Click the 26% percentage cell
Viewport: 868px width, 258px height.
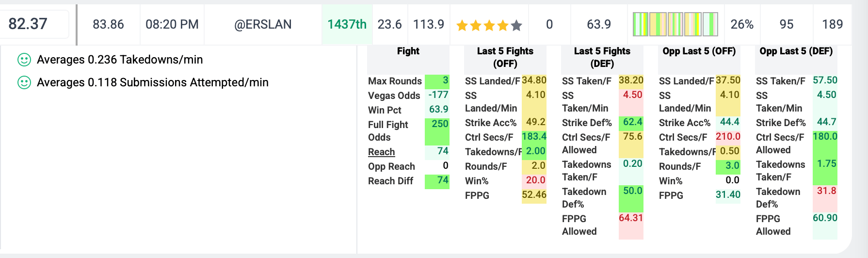[x=742, y=24]
